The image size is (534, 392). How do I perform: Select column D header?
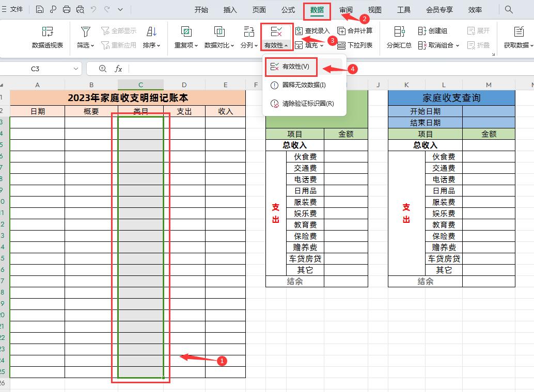(x=184, y=85)
